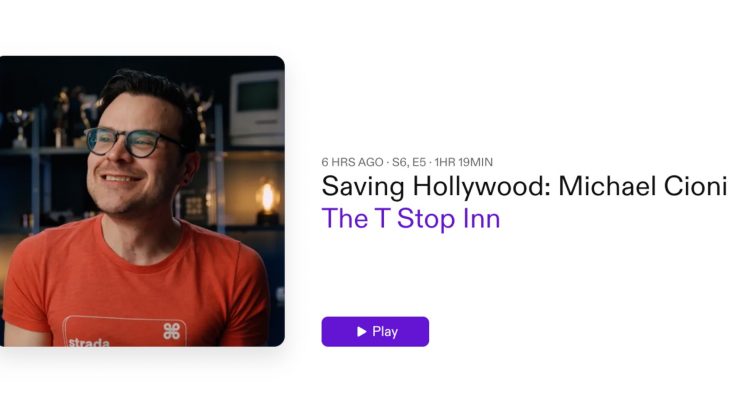Image resolution: width=740 pixels, height=416 pixels.
Task: Click the silver trophy cup on the shelf
Action: pos(19,127)
